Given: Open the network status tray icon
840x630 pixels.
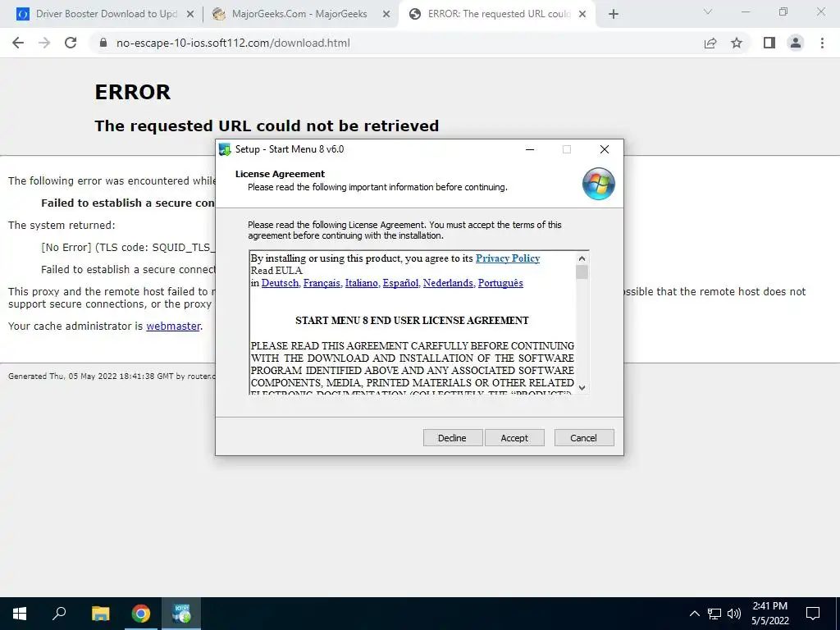Looking at the screenshot, I should [714, 614].
